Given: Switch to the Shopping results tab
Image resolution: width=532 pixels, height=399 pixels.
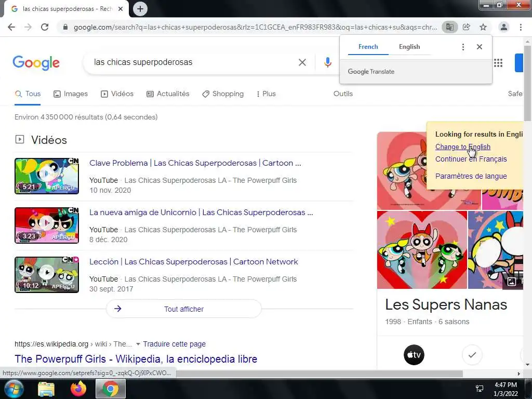Looking at the screenshot, I should point(222,94).
